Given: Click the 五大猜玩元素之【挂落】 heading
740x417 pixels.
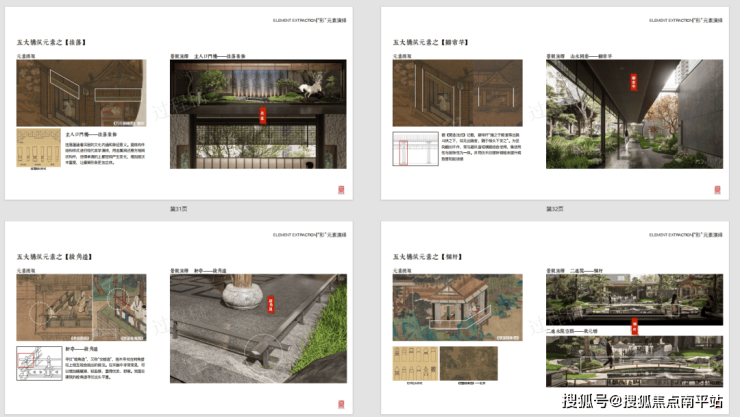Looking at the screenshot, I should tap(51, 42).
